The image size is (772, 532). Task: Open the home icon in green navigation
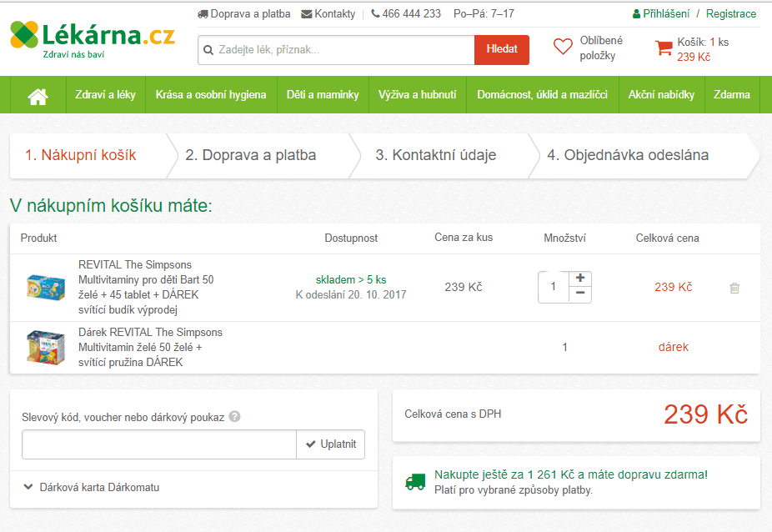pos(38,95)
